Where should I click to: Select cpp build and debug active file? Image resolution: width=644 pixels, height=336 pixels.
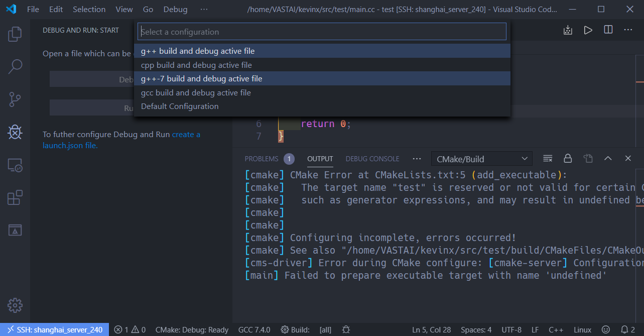[322, 65]
